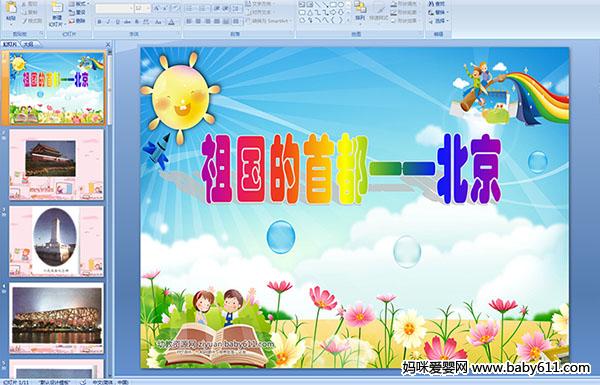Switch to the Outline pane tab
The width and height of the screenshot is (600, 385).
point(28,44)
